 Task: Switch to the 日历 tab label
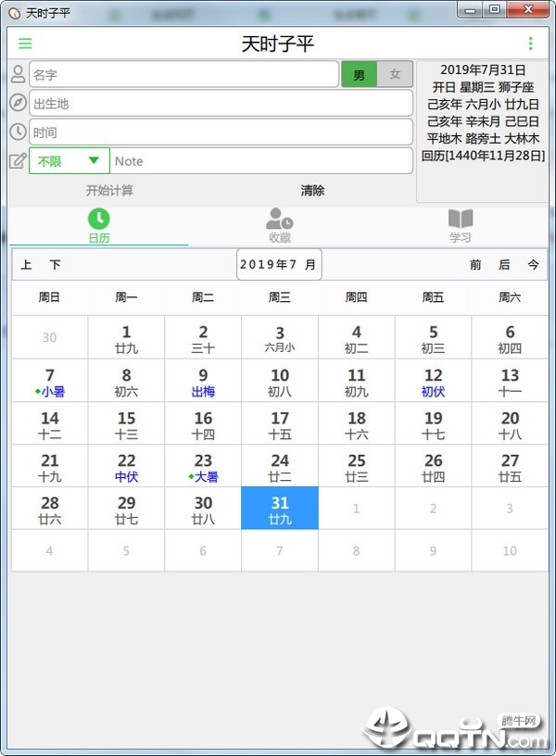click(99, 238)
